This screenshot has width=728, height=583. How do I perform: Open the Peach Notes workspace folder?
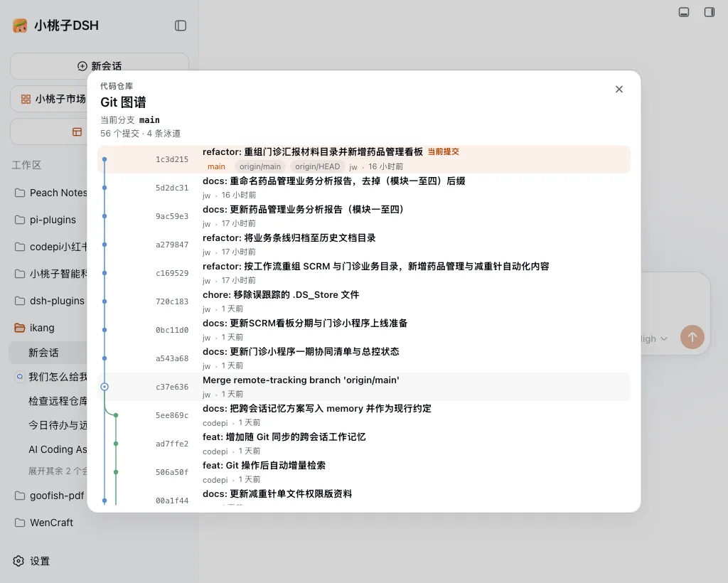coord(50,193)
